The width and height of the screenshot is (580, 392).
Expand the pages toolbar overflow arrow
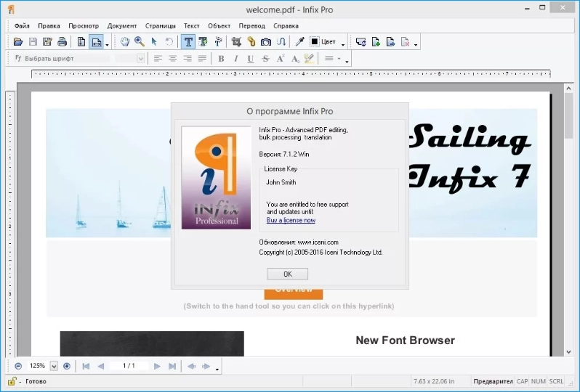click(416, 45)
